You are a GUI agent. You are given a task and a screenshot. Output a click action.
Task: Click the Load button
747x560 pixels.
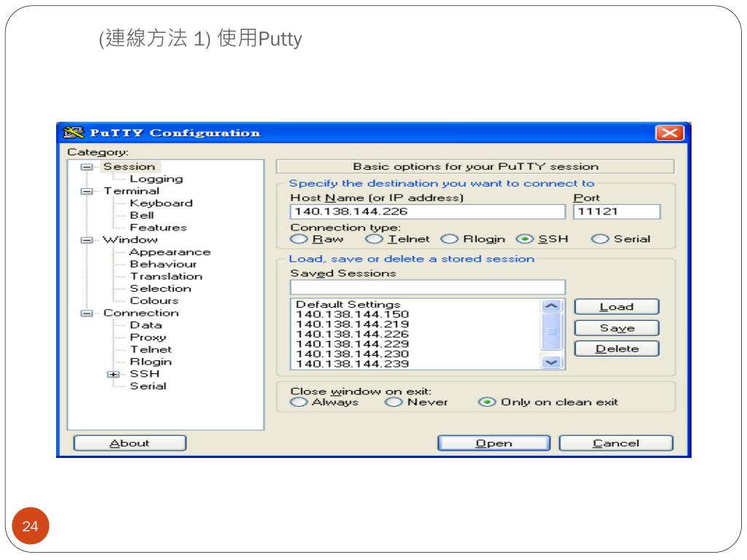click(x=617, y=307)
